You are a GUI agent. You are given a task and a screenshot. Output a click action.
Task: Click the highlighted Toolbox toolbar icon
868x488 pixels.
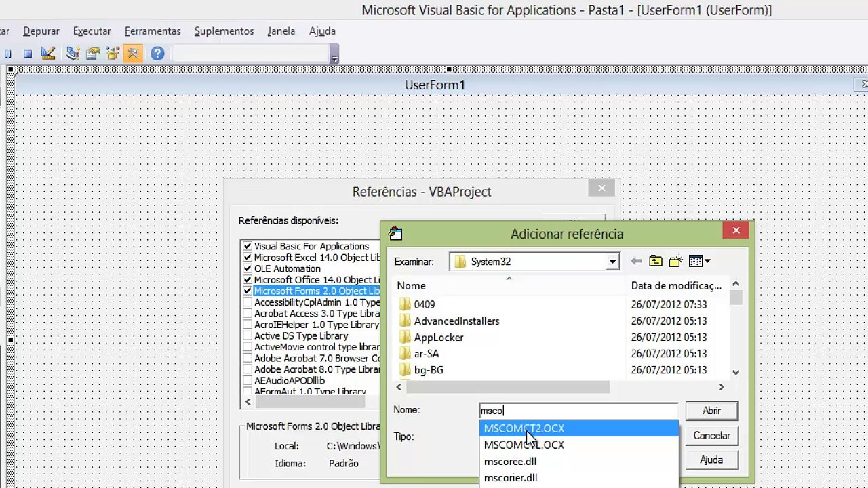click(x=133, y=53)
